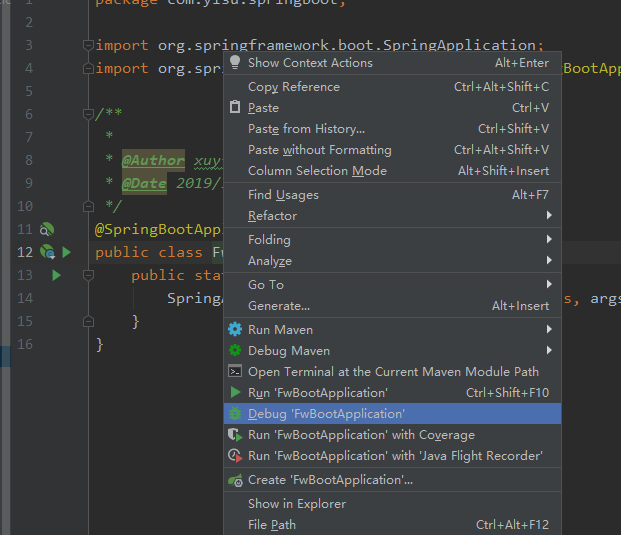621x535 pixels.
Task: Collapse the Javadoc comment fold at line 6
Action: point(89,114)
